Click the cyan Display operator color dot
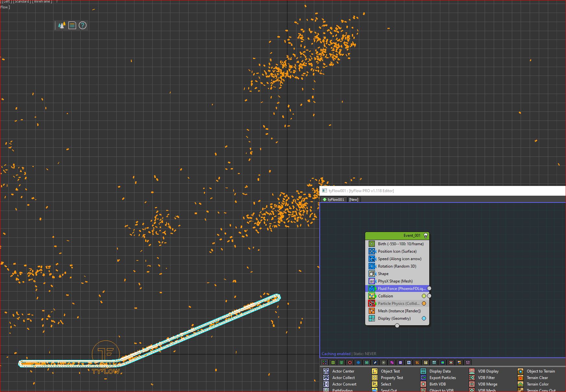 click(424, 318)
